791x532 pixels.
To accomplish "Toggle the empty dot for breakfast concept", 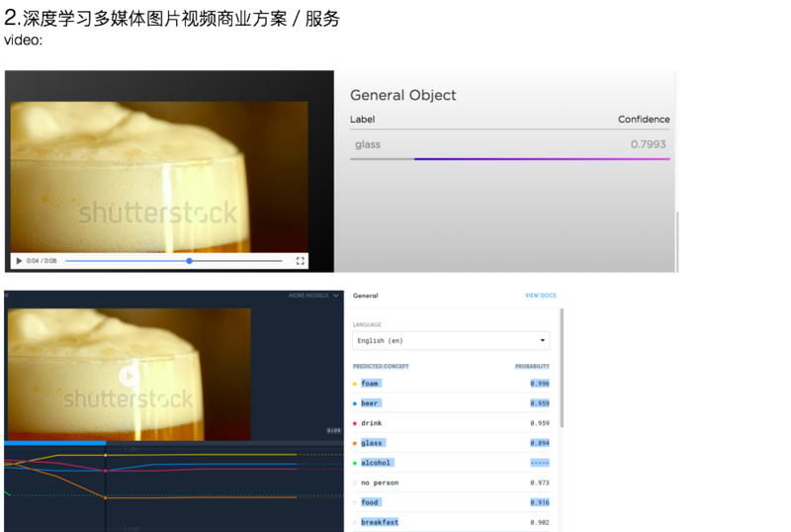I will pyautogui.click(x=355, y=522).
